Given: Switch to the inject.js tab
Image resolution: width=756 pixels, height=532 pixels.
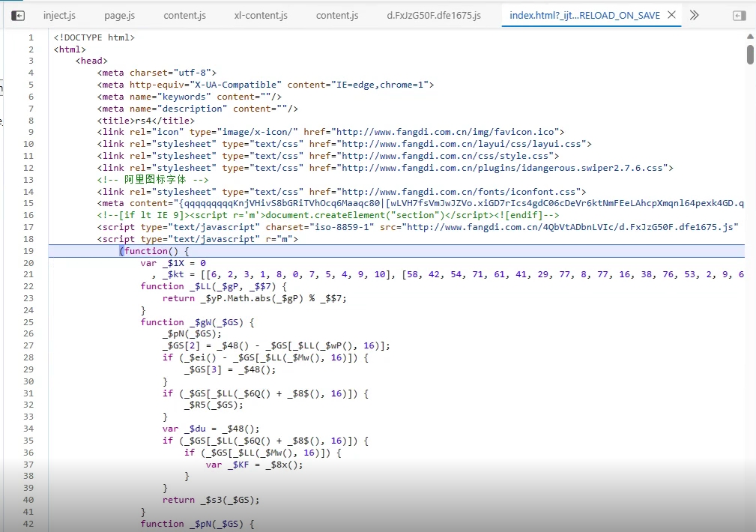Looking at the screenshot, I should coord(59,16).
